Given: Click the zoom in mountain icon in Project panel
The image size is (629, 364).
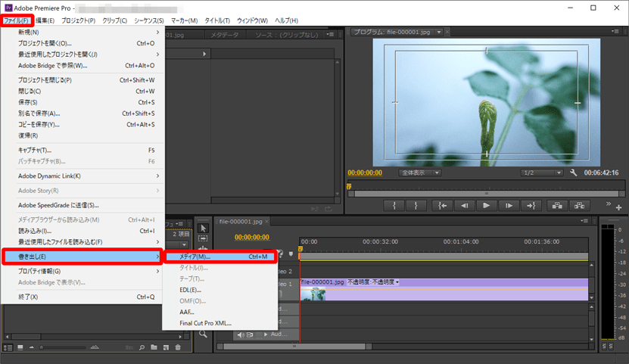Looking at the screenshot, I should (95, 347).
